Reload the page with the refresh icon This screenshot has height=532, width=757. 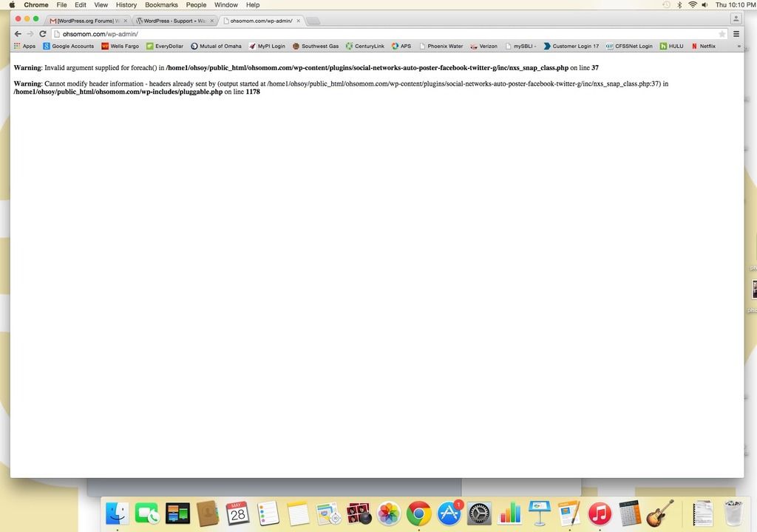click(x=43, y=34)
